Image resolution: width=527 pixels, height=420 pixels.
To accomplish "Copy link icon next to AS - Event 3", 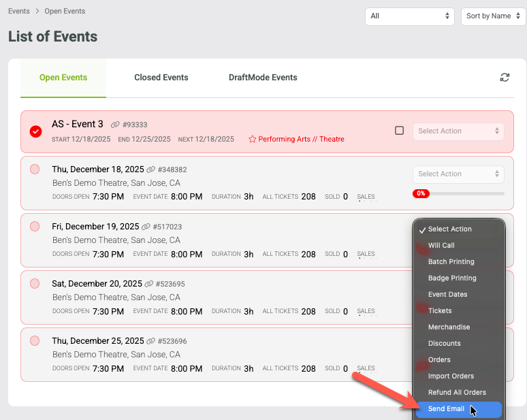I will click(115, 125).
